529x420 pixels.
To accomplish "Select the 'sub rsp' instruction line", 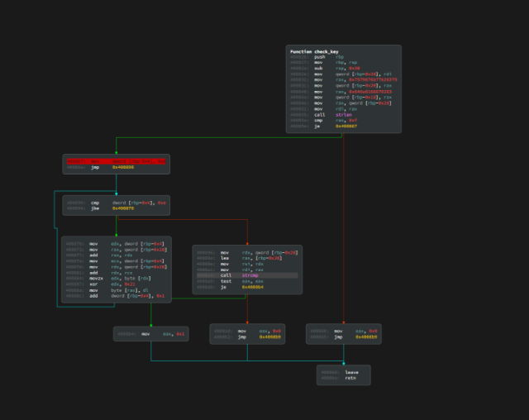I will click(325, 68).
